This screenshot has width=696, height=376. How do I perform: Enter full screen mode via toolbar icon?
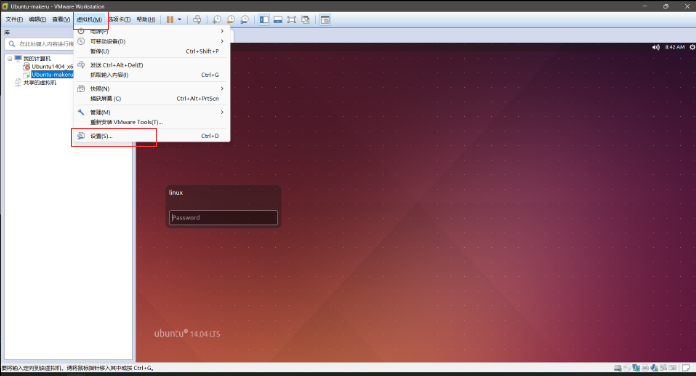[x=292, y=20]
